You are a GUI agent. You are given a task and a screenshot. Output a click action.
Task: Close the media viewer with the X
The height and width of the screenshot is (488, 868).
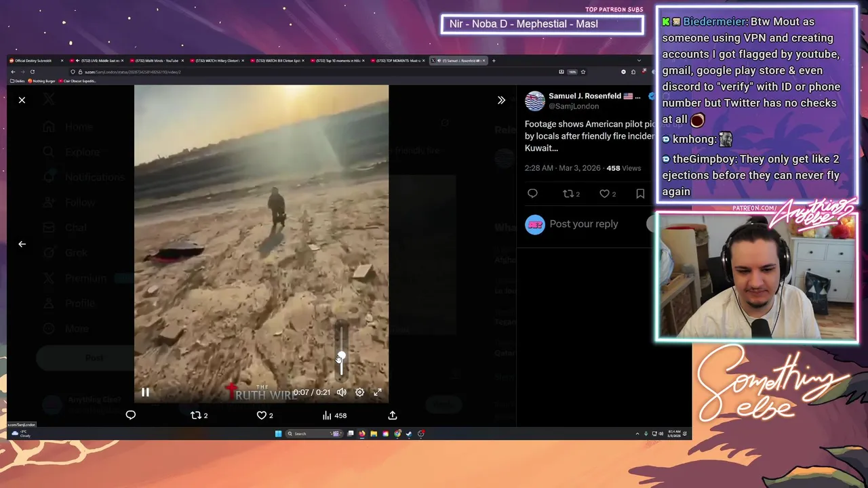pyautogui.click(x=22, y=100)
